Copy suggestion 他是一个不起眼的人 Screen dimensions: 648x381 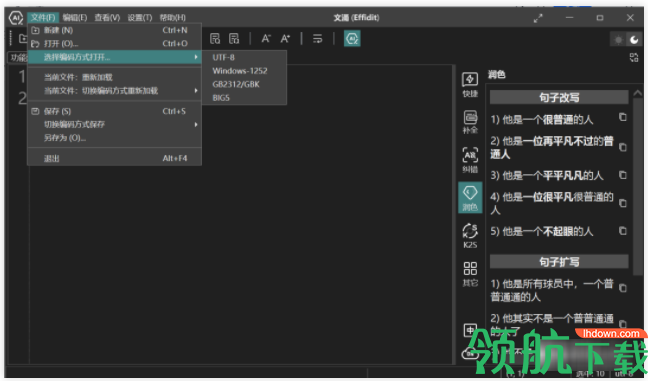[x=623, y=231]
